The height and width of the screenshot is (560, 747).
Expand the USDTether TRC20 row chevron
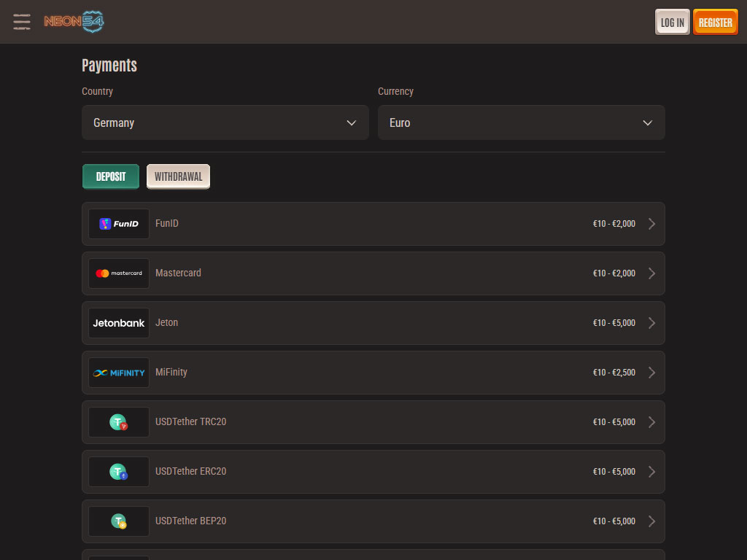pyautogui.click(x=651, y=422)
